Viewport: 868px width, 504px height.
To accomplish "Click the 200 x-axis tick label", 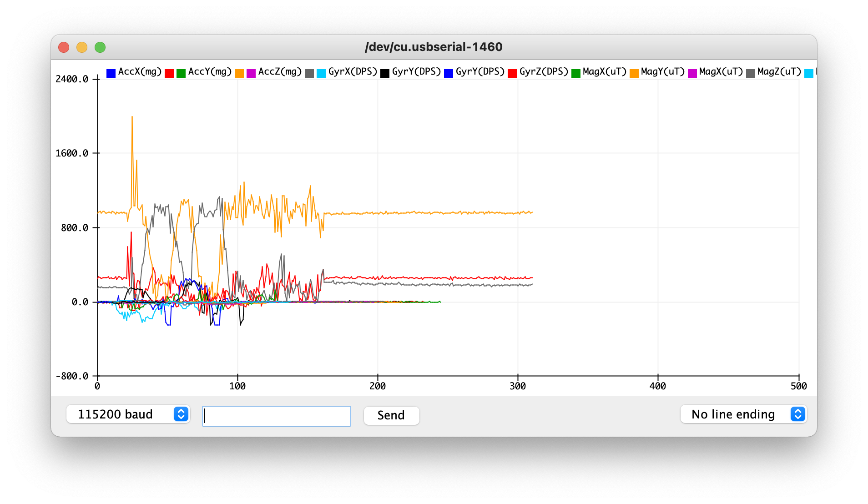I will pos(378,386).
